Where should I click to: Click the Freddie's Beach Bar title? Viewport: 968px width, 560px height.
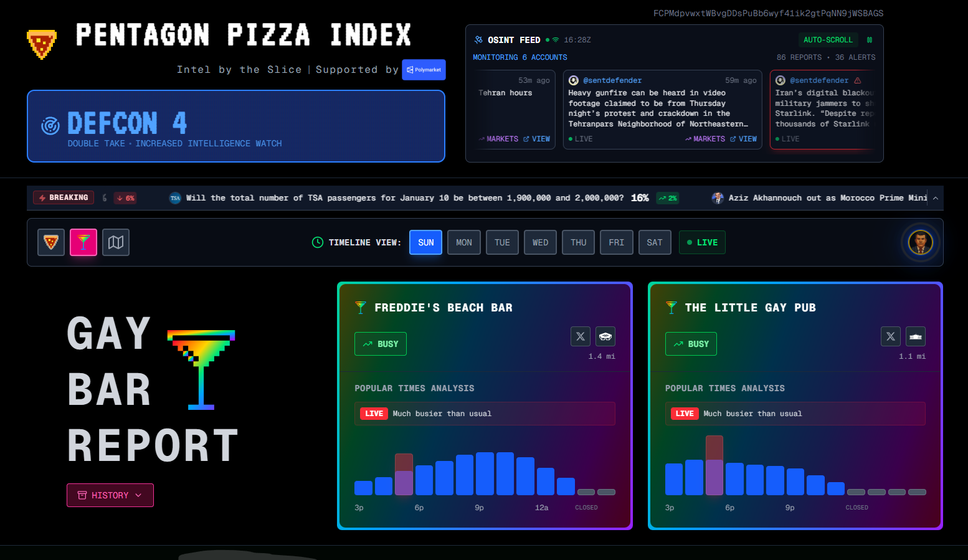coord(444,308)
